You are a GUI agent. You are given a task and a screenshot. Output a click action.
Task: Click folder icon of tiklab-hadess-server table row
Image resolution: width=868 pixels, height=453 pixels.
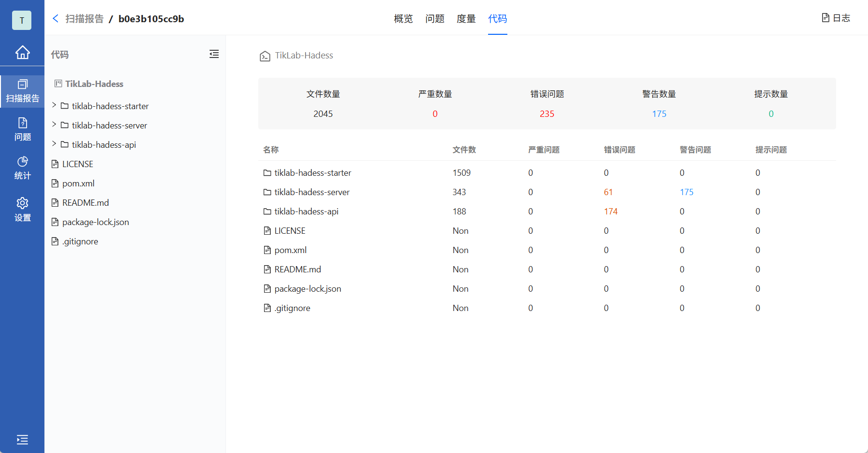267,192
